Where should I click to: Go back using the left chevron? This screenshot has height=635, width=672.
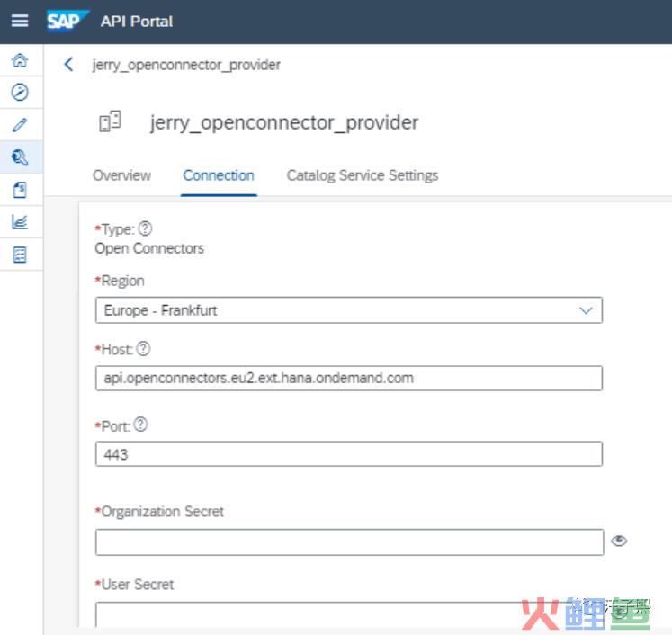(x=69, y=65)
